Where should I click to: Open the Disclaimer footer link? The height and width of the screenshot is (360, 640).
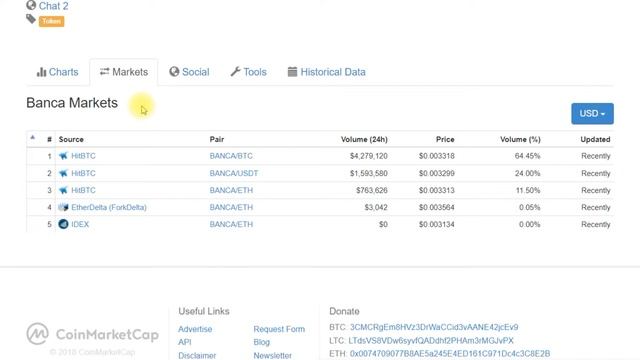[197, 356]
